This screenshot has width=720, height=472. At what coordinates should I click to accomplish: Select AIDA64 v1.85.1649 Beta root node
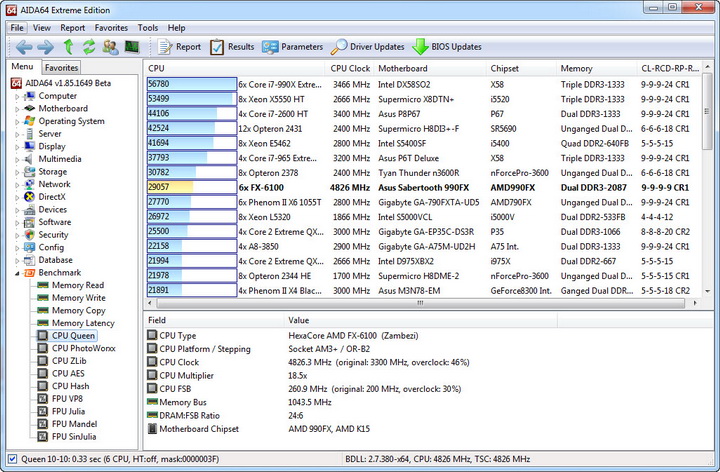click(68, 83)
